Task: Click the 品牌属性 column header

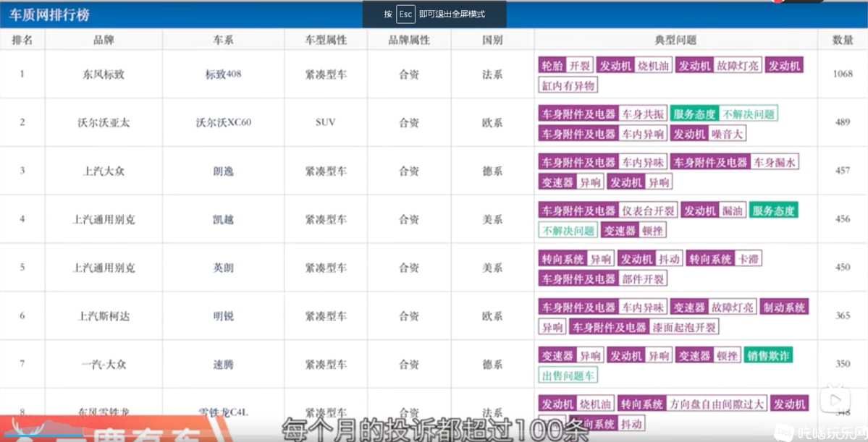Action: (409, 40)
